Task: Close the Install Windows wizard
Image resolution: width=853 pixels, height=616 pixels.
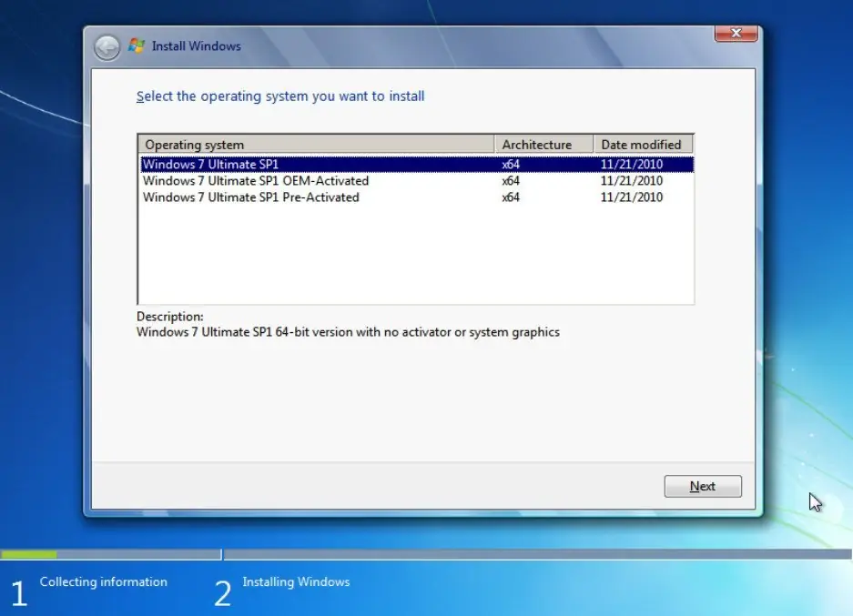Action: pos(736,33)
